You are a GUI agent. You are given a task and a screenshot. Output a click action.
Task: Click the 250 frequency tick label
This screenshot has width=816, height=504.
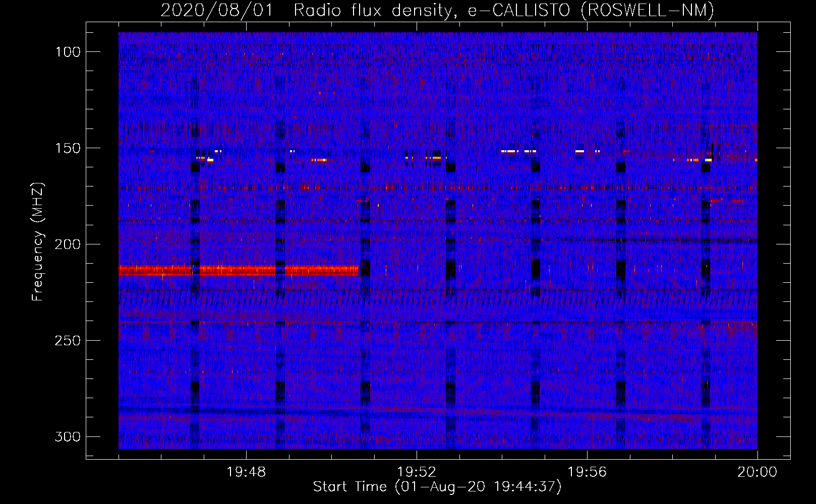[67, 341]
